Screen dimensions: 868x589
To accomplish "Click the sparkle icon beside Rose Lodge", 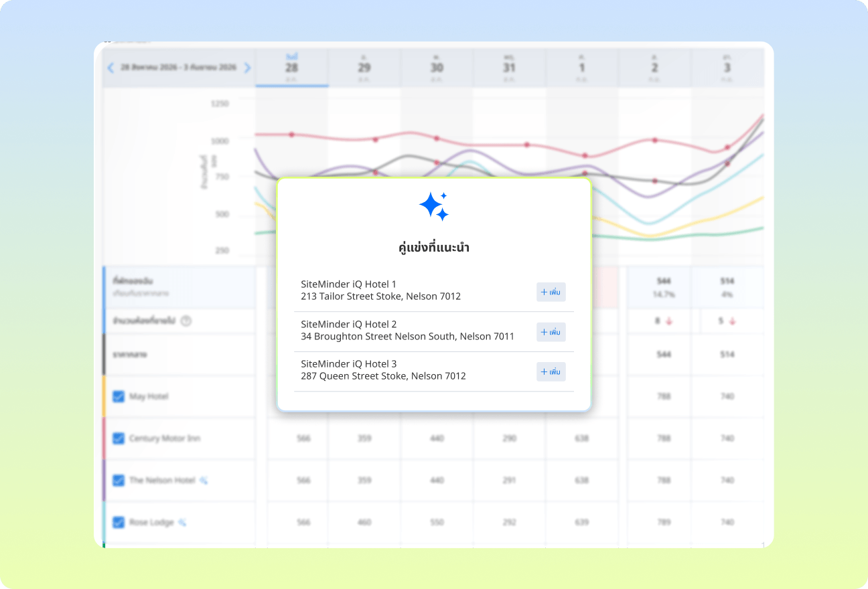I will pyautogui.click(x=182, y=523).
